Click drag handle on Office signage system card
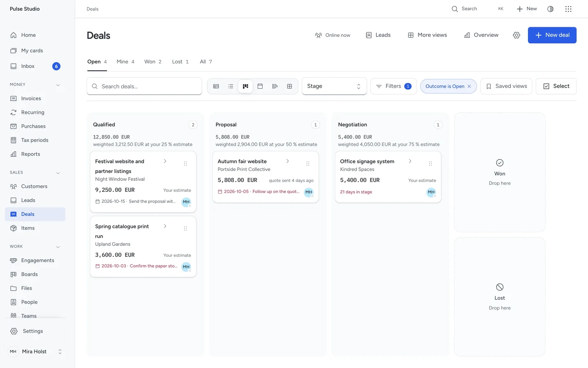The image size is (588, 368). click(x=430, y=164)
